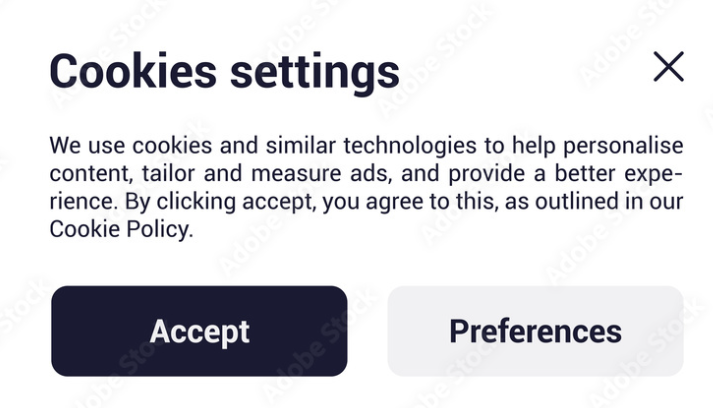Accept all cookies

199,331
